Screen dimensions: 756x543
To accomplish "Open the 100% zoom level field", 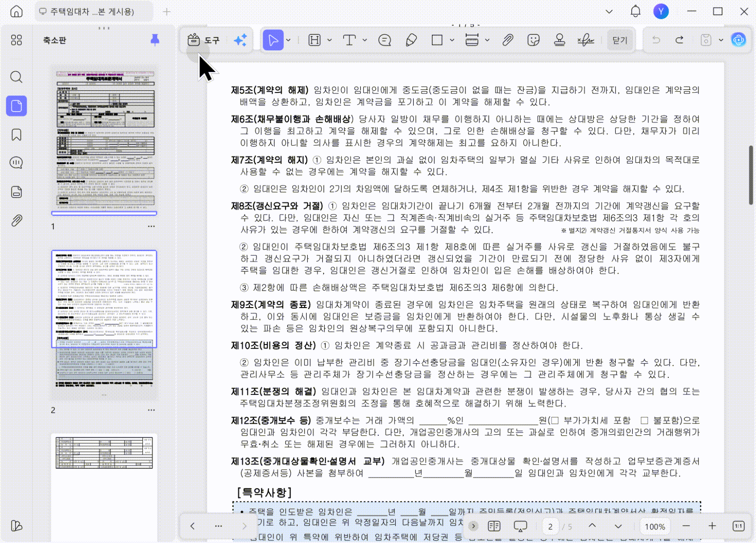I will point(655,527).
